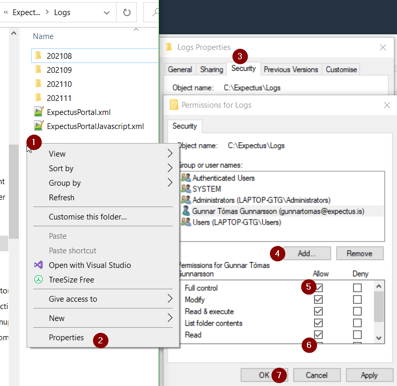Select the 202109 folder icon
Screen dimensions: 397x386
(38, 69)
